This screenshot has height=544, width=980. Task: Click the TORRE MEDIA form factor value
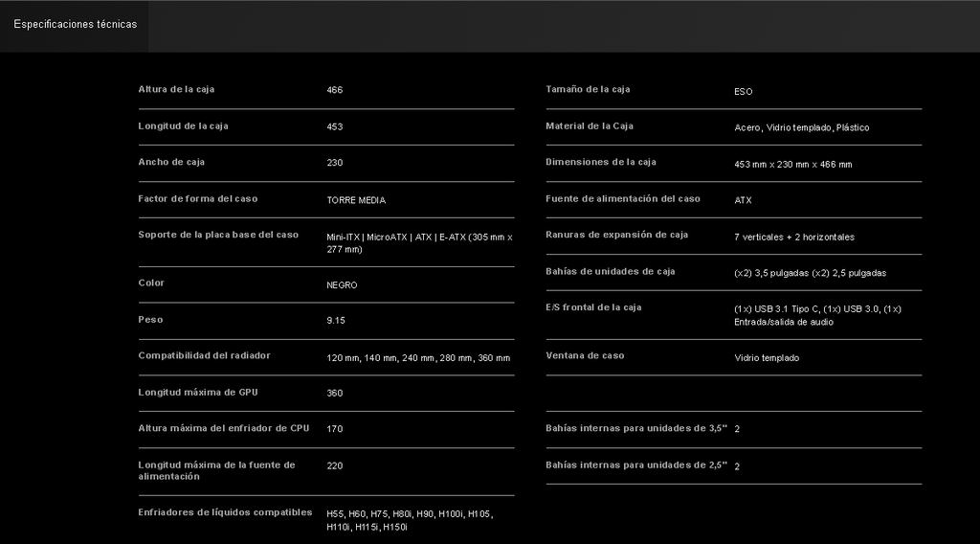[356, 200]
